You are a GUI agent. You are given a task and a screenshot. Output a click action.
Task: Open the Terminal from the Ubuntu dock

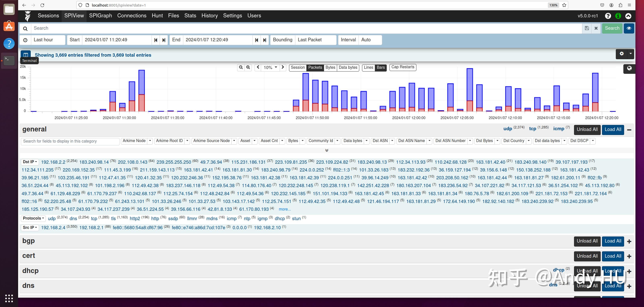point(9,60)
